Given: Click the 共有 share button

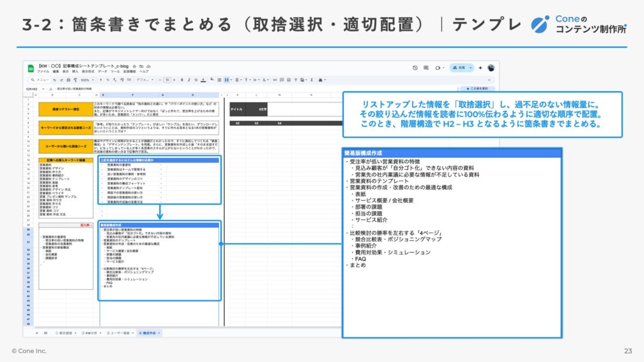Looking at the screenshot, I should (462, 68).
